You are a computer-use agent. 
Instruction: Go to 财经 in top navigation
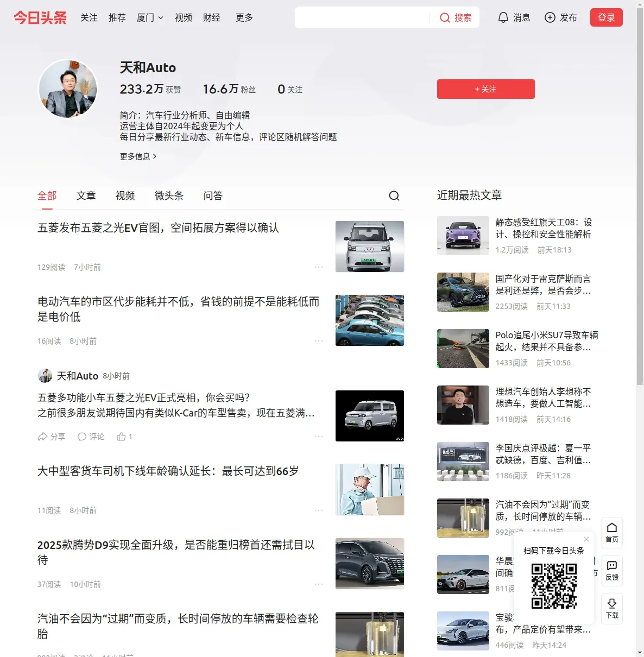coord(212,17)
